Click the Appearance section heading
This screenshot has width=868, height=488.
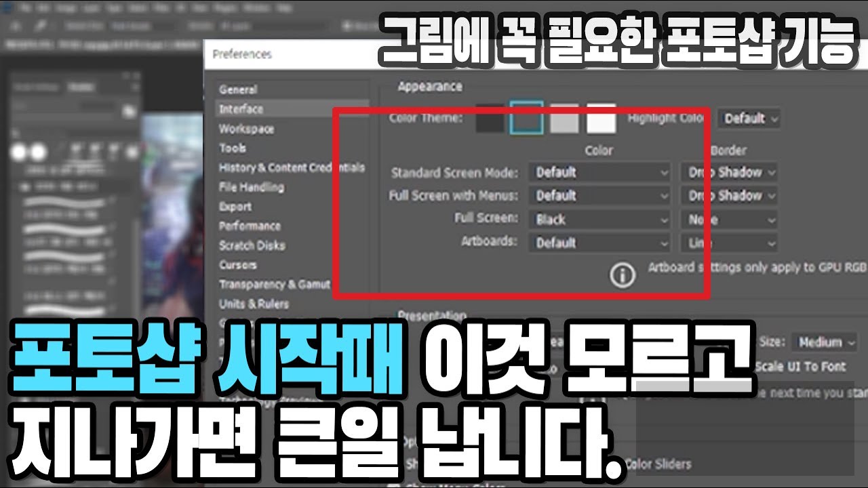430,87
